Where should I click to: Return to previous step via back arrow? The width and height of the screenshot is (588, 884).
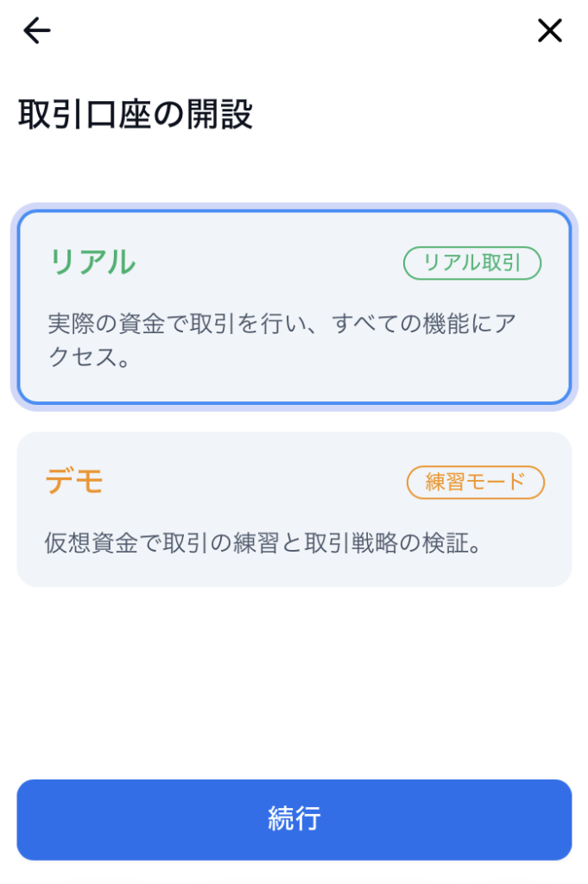36,30
